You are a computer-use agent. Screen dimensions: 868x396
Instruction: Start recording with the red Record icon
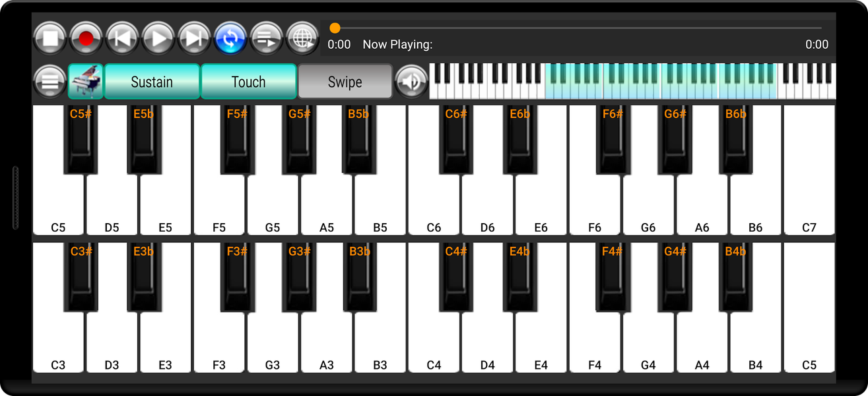click(86, 38)
